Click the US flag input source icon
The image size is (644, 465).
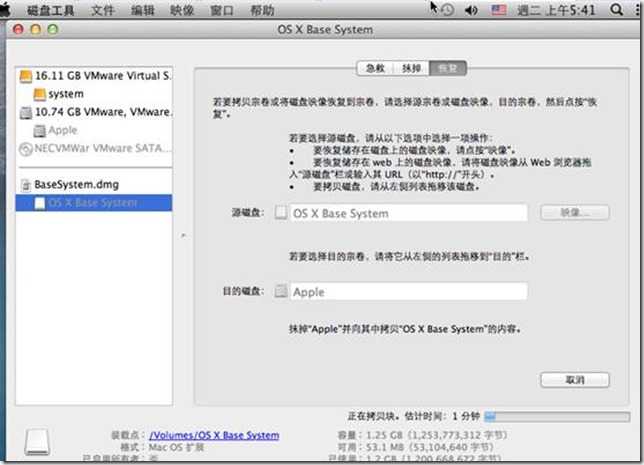click(x=499, y=9)
